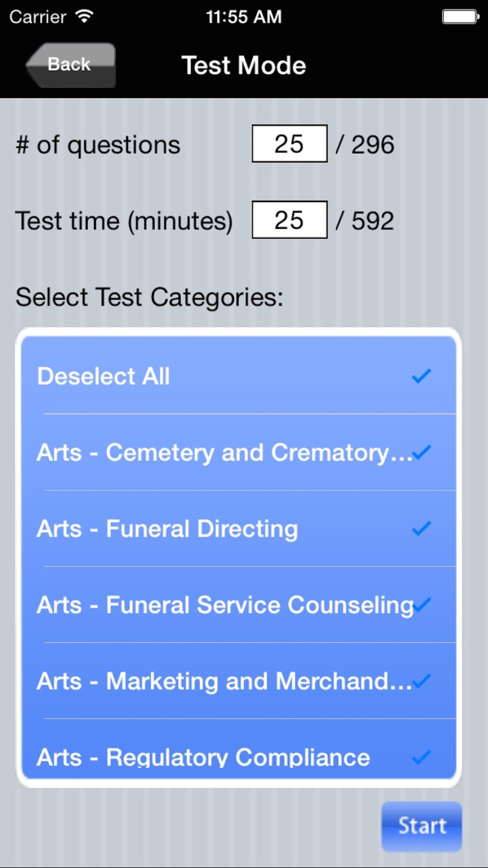
Task: Uncheck Arts - Funeral Service Counseling checkmark
Action: tap(422, 605)
